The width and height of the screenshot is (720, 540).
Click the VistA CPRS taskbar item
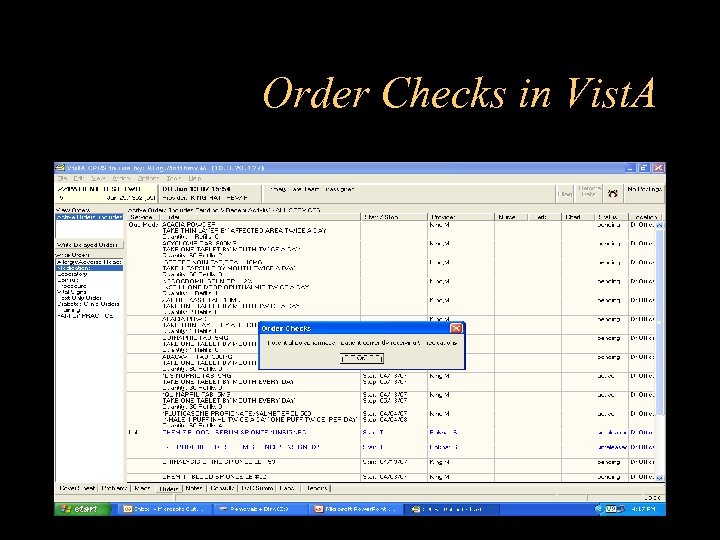click(452, 509)
